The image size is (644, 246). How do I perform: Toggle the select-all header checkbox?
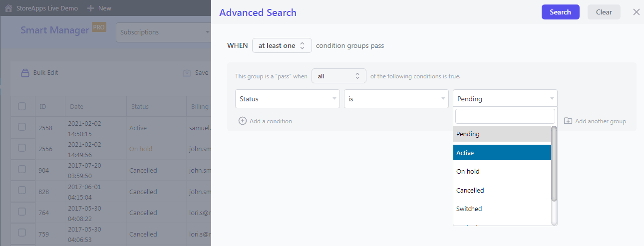pyautogui.click(x=22, y=106)
